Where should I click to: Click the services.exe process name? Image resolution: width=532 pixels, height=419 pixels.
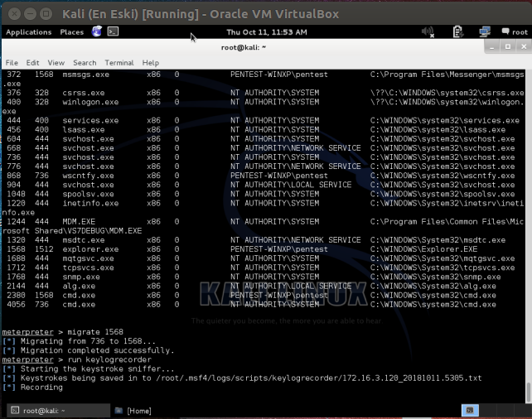[90, 121]
